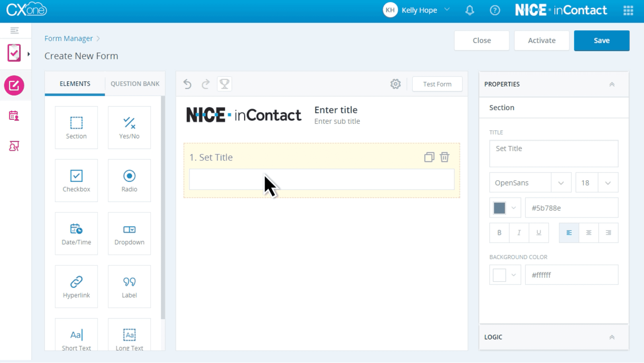Delete the Set Title section
The height and width of the screenshot is (363, 644).
[x=444, y=157]
